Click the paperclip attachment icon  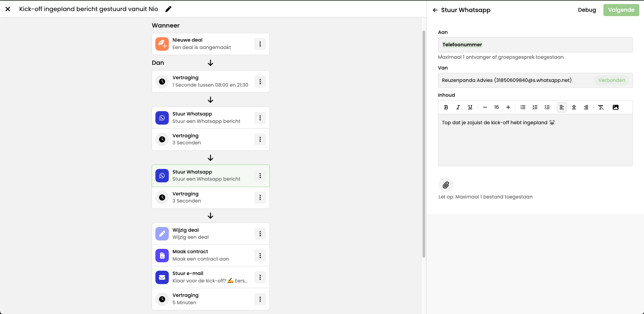click(446, 185)
